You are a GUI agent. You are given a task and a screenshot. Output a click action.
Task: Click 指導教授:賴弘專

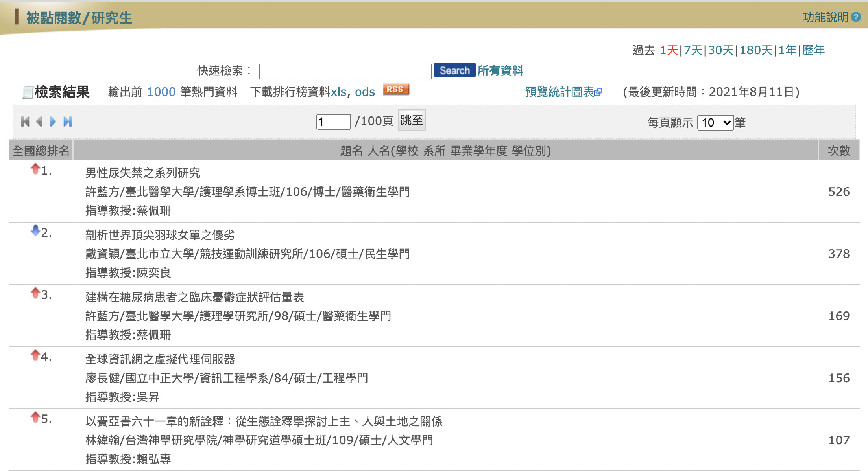128,459
